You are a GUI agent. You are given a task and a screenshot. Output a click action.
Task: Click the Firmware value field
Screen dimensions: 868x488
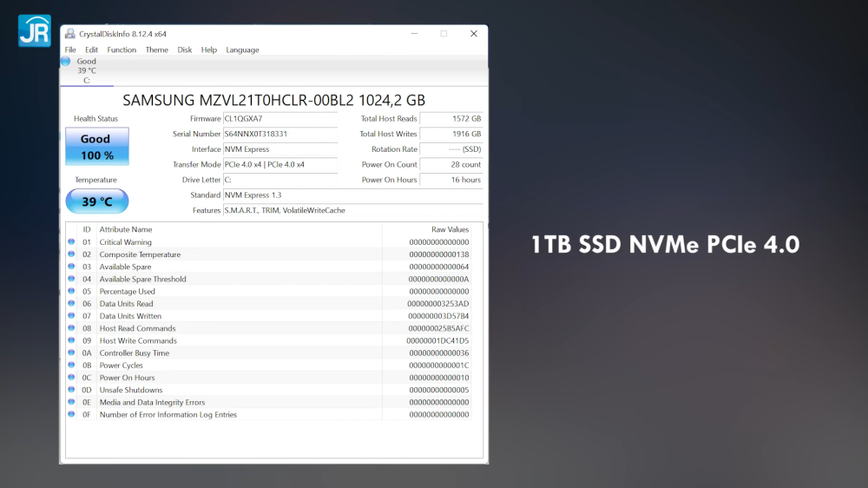pos(279,119)
